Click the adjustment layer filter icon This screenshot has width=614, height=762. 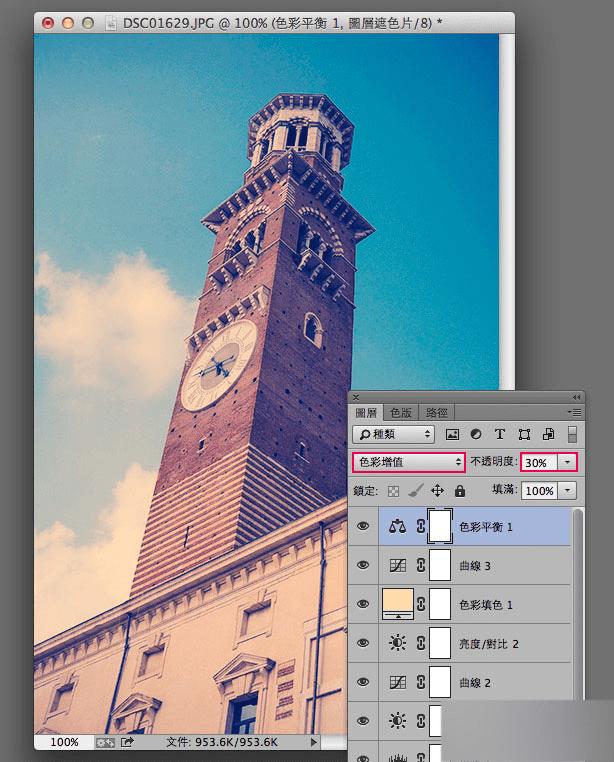click(476, 434)
